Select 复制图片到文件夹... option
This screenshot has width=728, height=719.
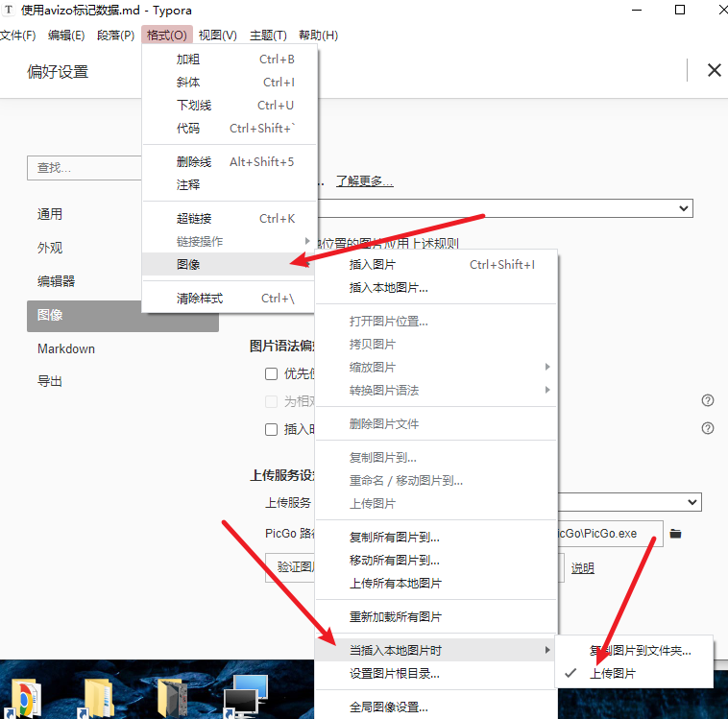(634, 651)
